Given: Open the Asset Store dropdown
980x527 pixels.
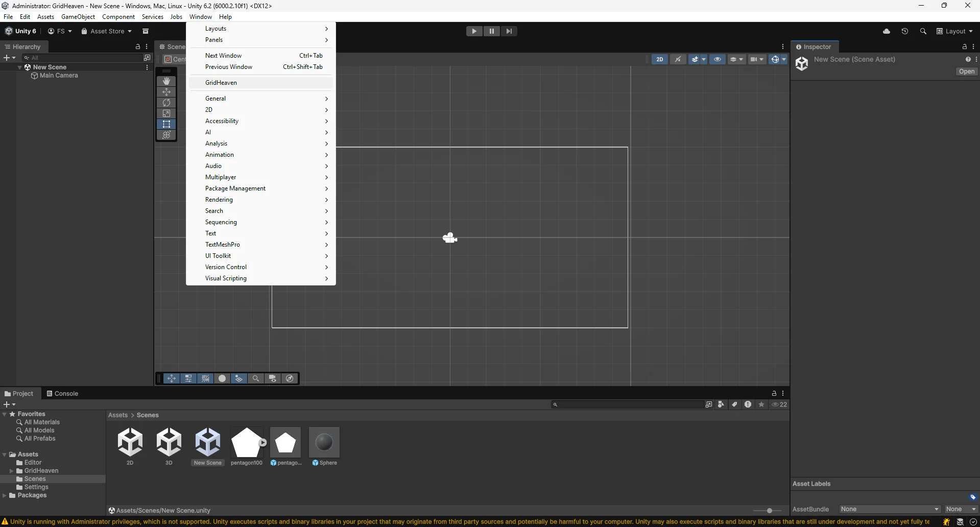Looking at the screenshot, I should click(106, 31).
